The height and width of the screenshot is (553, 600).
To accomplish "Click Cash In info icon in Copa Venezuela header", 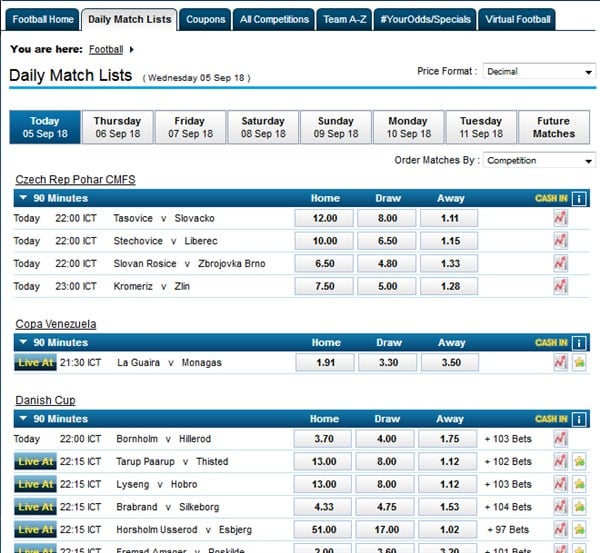I will click(x=579, y=343).
